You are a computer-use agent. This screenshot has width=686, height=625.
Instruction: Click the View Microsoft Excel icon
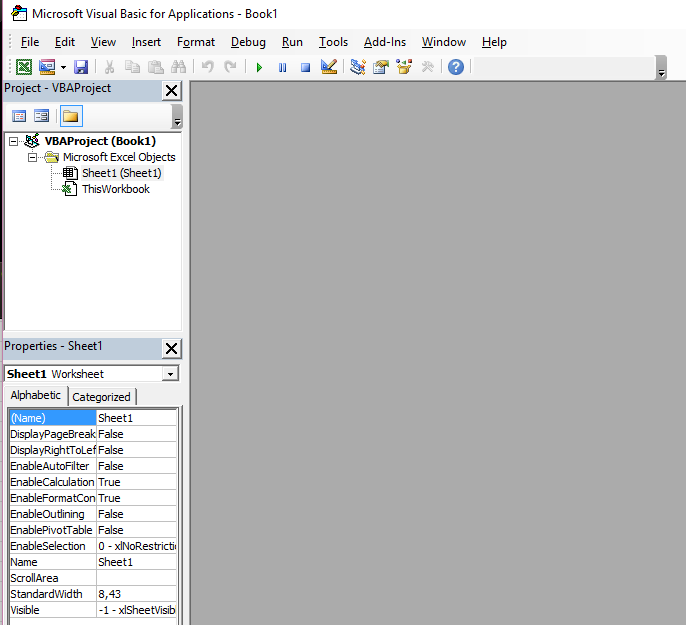[24, 67]
